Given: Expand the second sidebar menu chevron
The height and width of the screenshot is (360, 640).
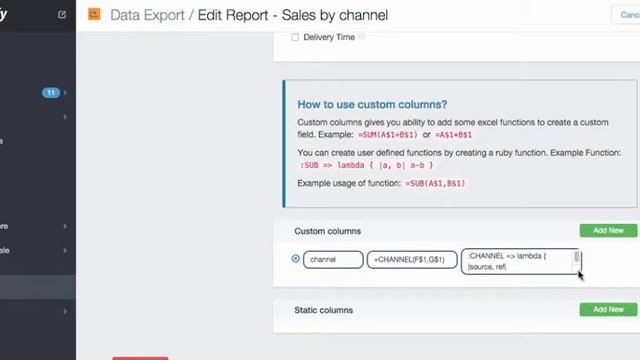Looking at the screenshot, I should 64,117.
